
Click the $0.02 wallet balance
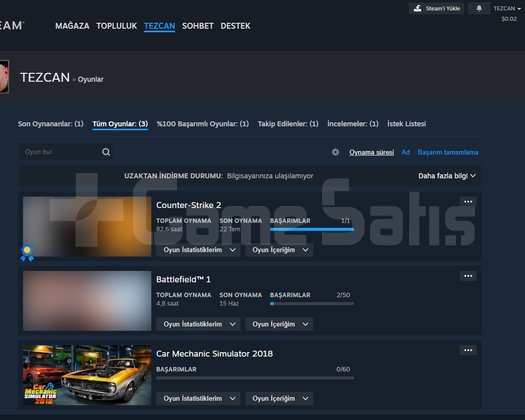[509, 19]
